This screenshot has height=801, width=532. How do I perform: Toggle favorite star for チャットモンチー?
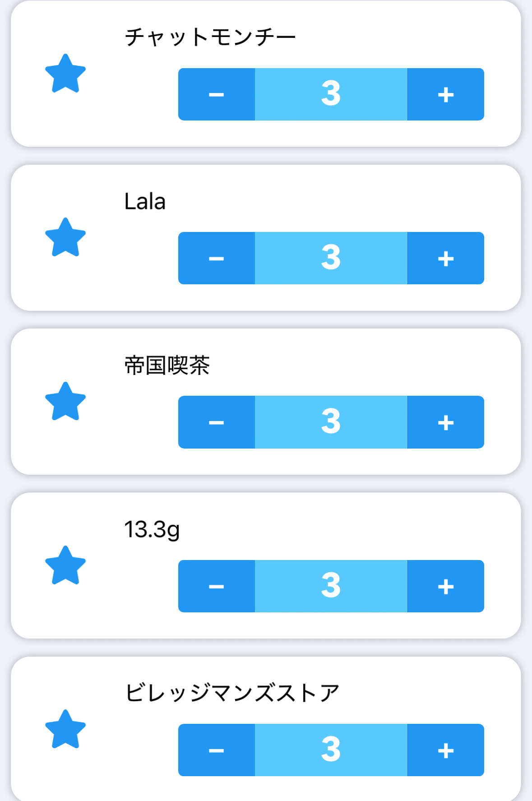click(65, 74)
